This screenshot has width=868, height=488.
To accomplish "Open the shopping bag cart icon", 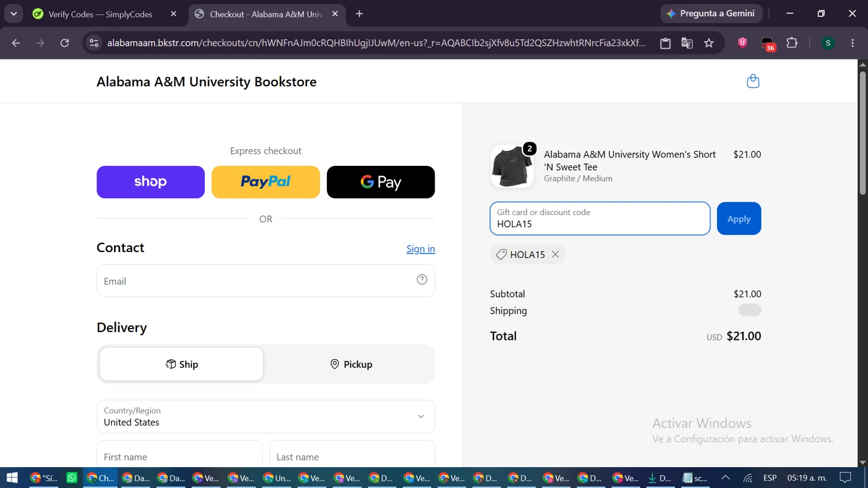I will (x=753, y=81).
